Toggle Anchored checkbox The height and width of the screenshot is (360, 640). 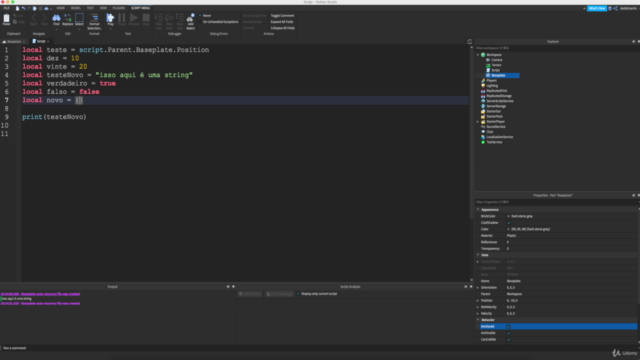tap(509, 327)
